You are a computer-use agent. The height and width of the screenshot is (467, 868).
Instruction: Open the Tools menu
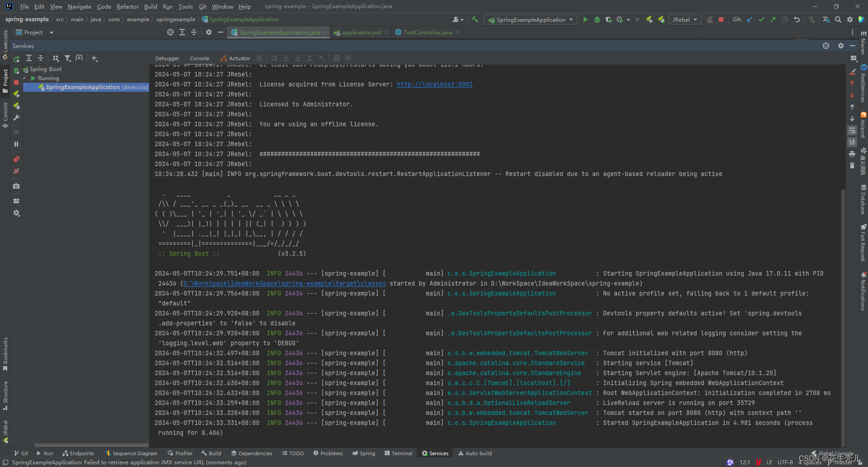(185, 6)
